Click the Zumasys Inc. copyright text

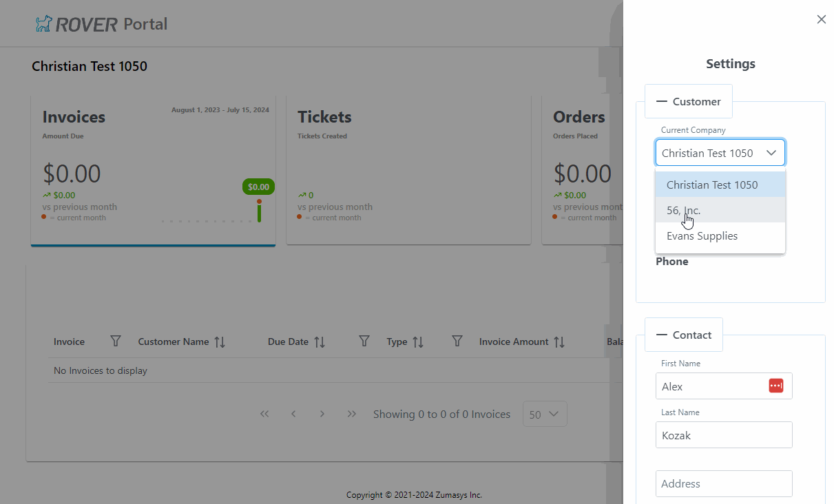(x=414, y=494)
